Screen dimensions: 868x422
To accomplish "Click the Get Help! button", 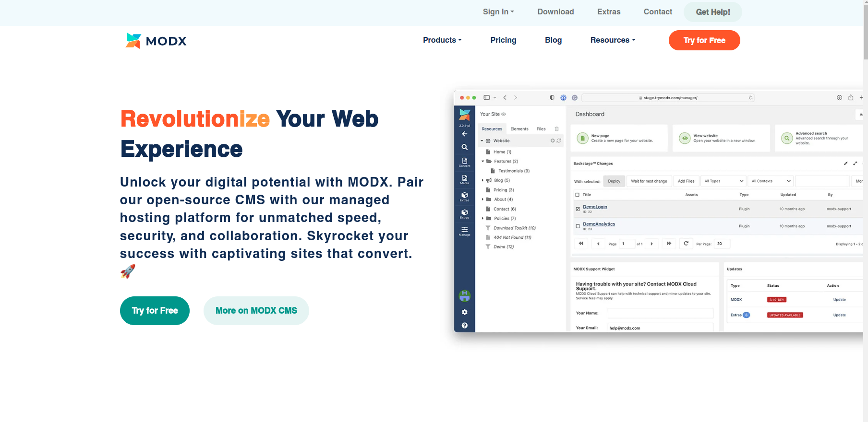I will click(713, 12).
